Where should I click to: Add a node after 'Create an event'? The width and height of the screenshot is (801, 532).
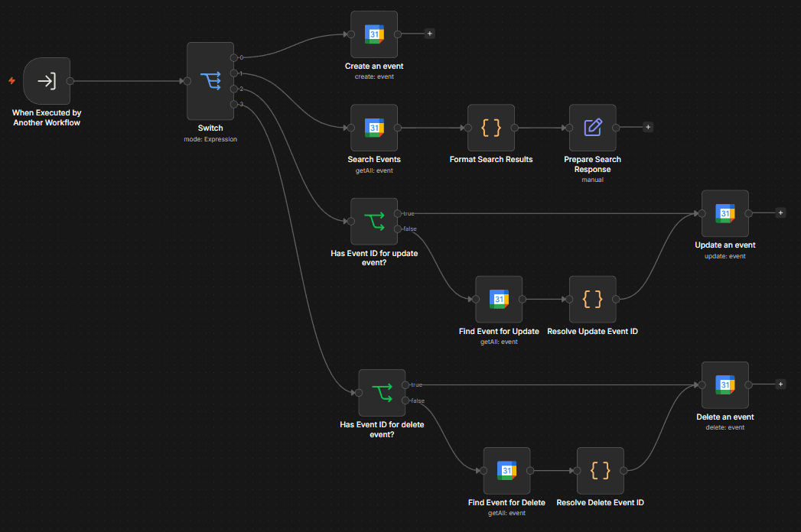click(x=430, y=34)
